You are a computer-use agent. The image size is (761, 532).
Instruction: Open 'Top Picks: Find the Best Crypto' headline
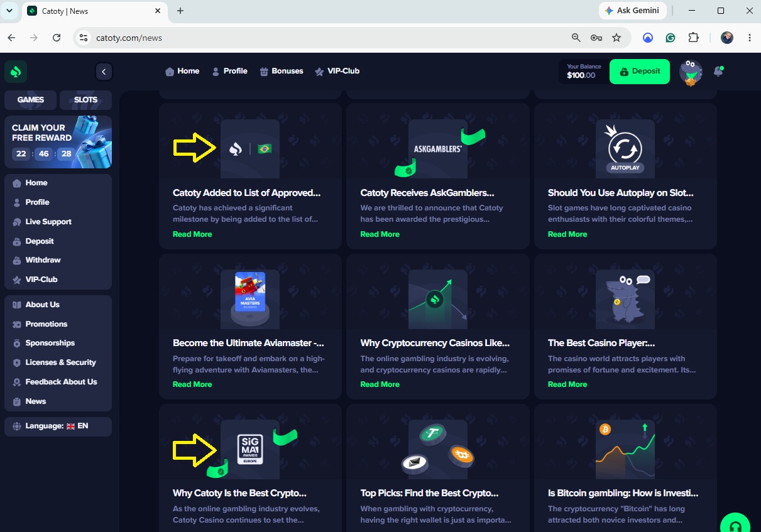[429, 493]
